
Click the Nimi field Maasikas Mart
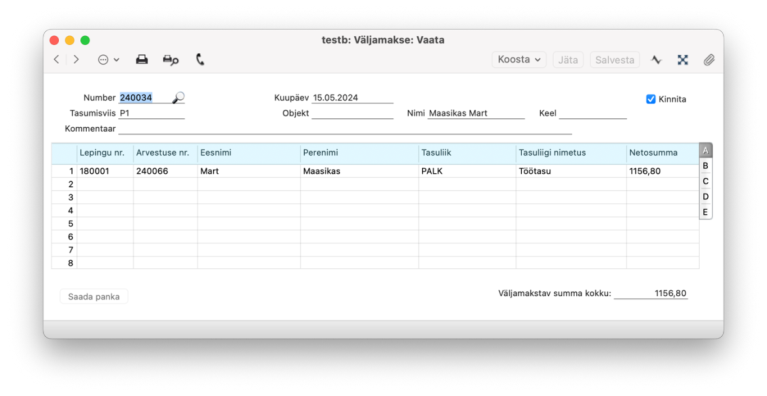coord(476,113)
